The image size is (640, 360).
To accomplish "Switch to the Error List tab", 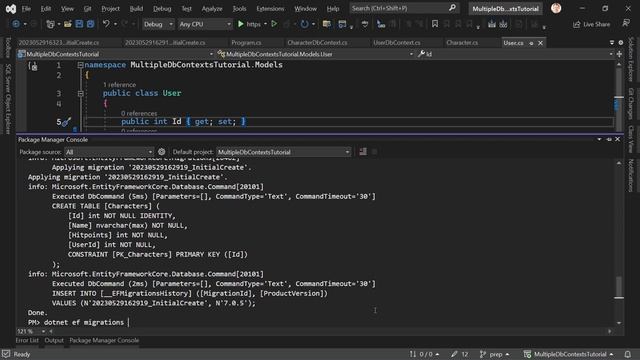I will (x=27, y=340).
